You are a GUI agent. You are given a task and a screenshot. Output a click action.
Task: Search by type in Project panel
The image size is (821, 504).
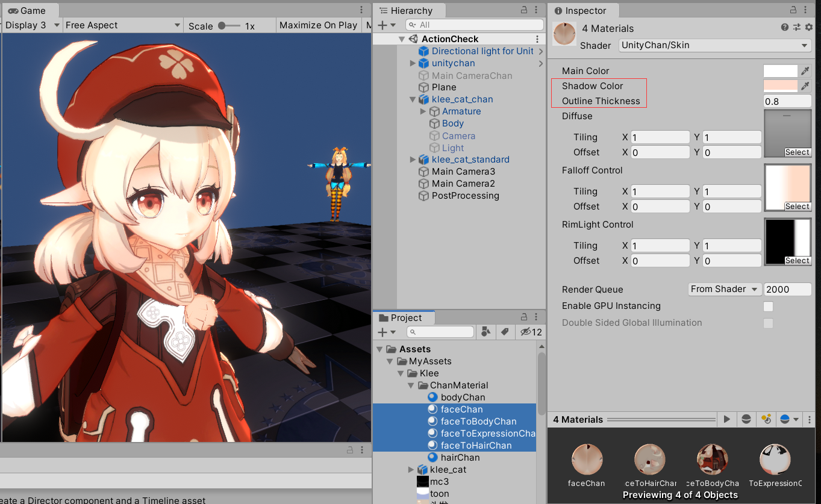[x=485, y=332]
